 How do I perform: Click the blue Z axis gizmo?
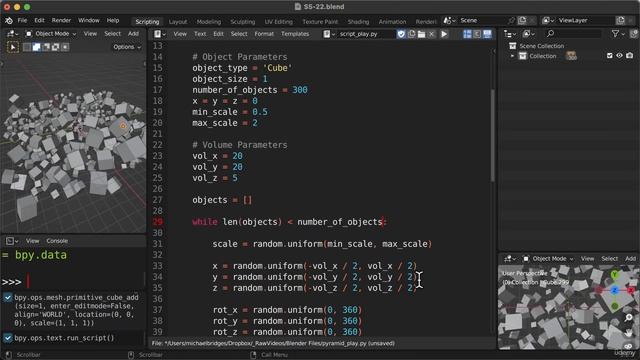(x=615, y=290)
